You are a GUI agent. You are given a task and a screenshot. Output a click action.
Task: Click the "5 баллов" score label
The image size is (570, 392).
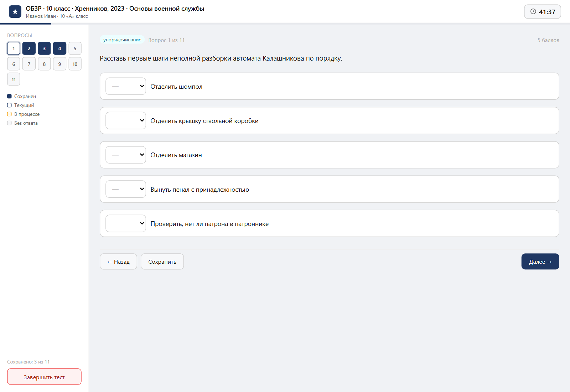coord(548,40)
